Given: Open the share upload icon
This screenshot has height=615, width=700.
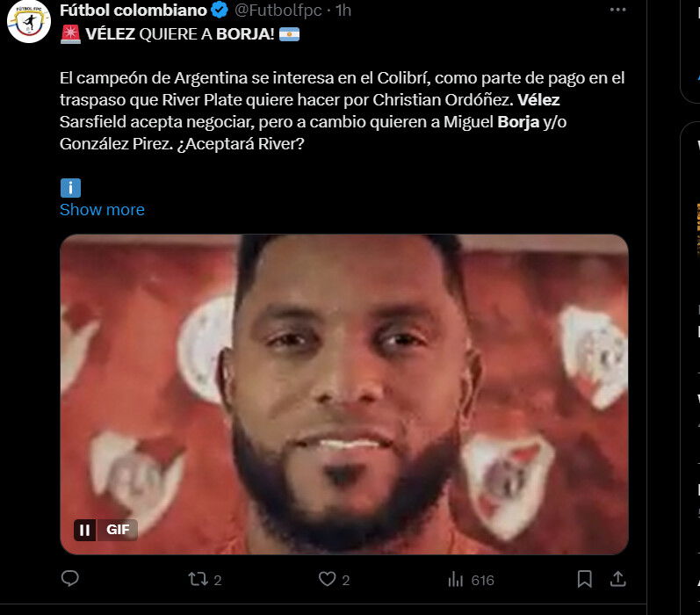Looking at the screenshot, I should click(617, 579).
